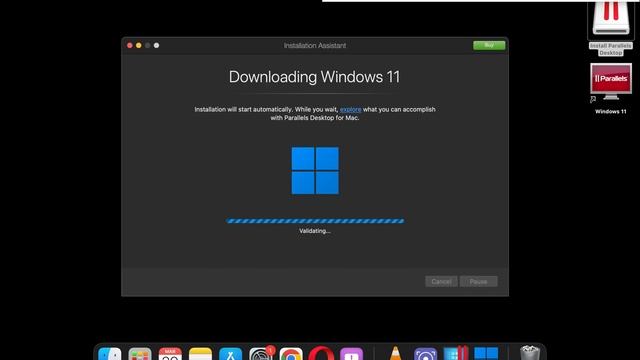This screenshot has width=640, height=360.
Task: Open Finder from the dock
Action: point(110,354)
